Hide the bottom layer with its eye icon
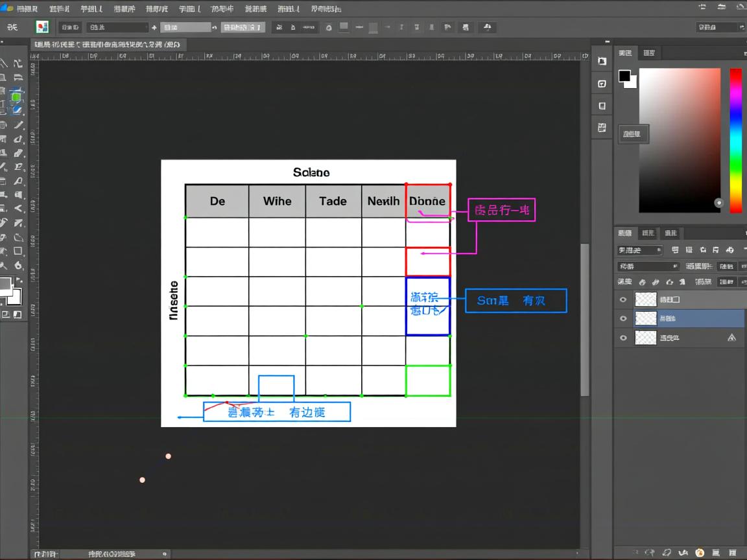Screen dimensions: 747x560 click(x=624, y=338)
